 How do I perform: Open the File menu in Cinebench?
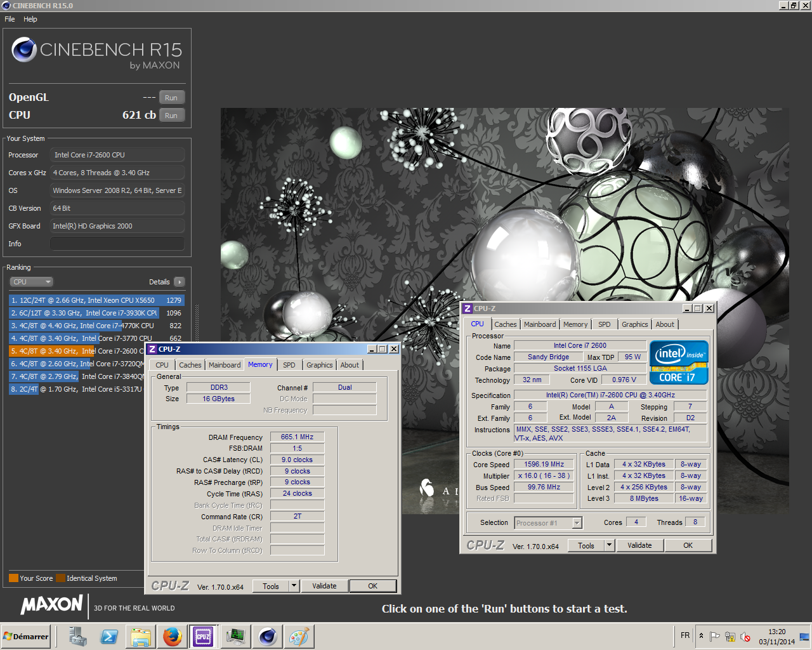pos(10,19)
